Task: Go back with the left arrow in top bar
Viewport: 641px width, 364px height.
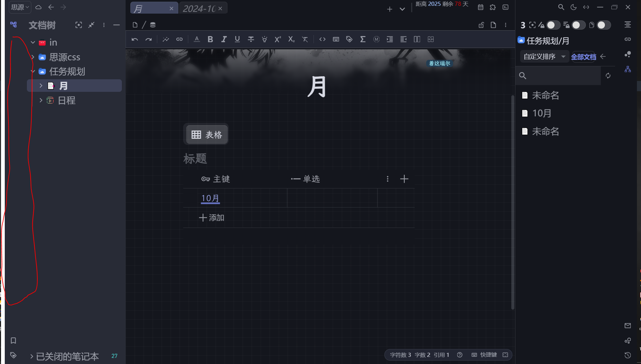Action: pos(51,7)
